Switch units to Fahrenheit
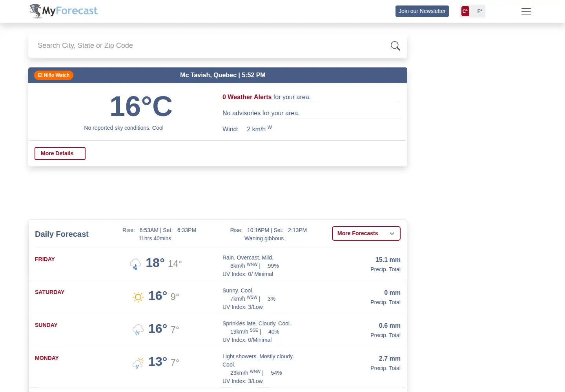 (x=479, y=11)
